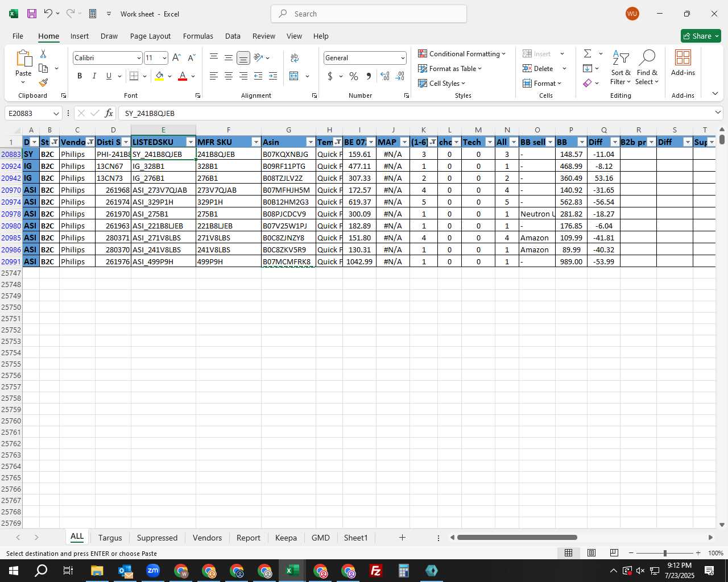Switch to the Formulas ribbon tab
Viewport: 728px width, 582px height.
pos(198,36)
